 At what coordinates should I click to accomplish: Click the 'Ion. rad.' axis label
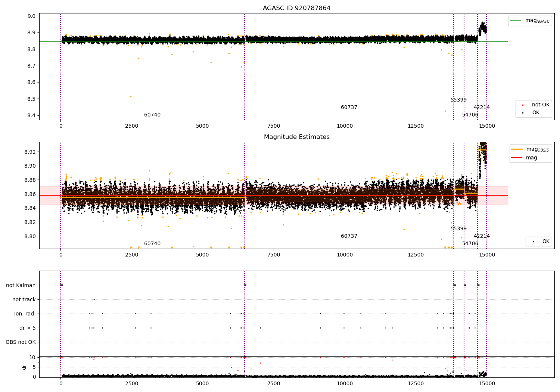pos(25,314)
